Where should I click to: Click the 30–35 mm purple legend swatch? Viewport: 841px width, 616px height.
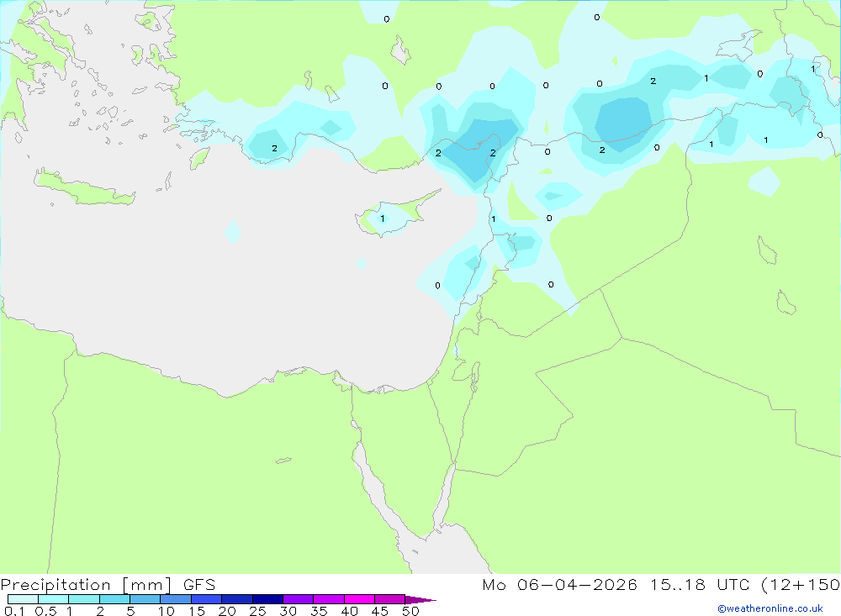pos(299,599)
